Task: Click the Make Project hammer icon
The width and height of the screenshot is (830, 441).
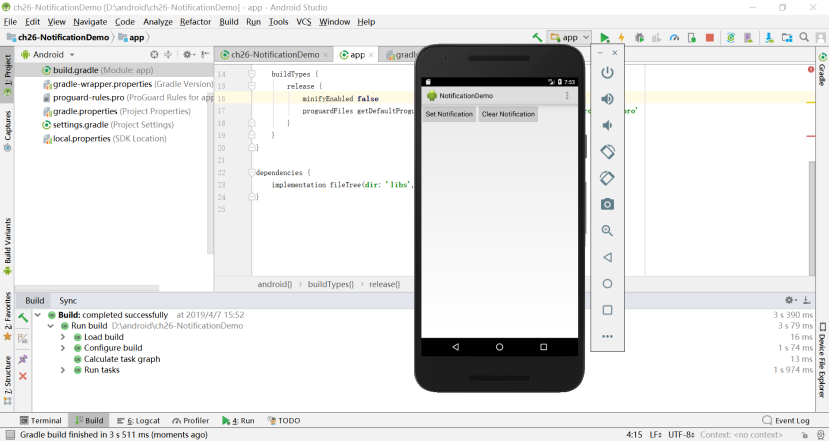Action: click(537, 38)
